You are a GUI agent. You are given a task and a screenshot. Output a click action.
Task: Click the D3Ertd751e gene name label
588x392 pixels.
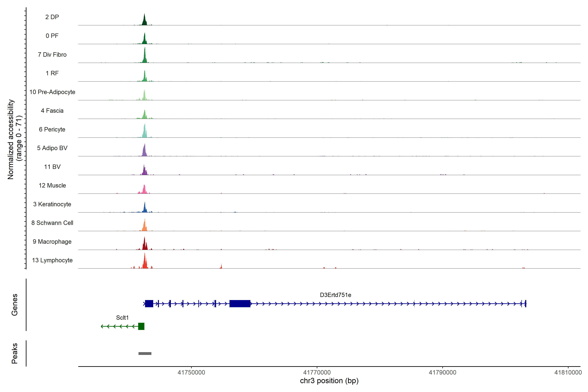(335, 295)
